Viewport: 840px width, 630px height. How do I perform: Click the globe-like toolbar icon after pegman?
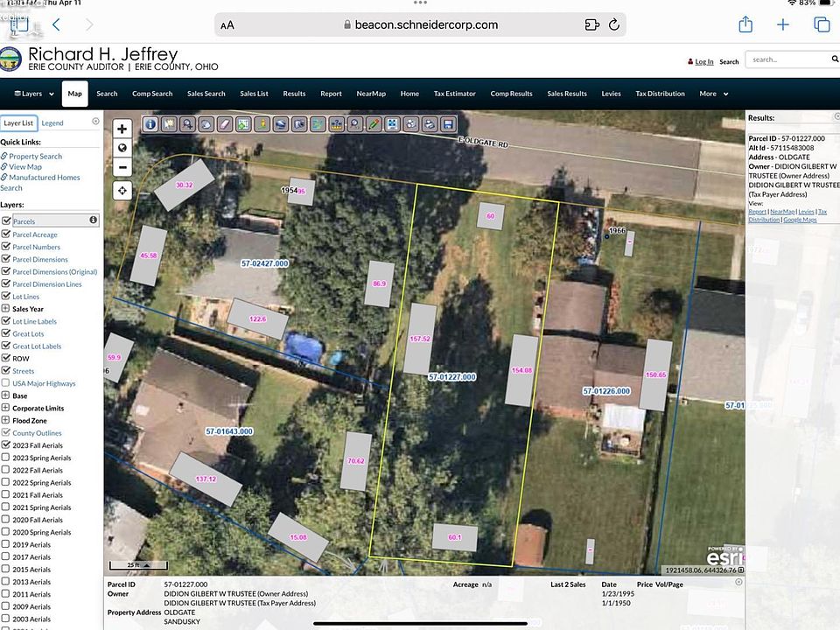[x=281, y=124]
